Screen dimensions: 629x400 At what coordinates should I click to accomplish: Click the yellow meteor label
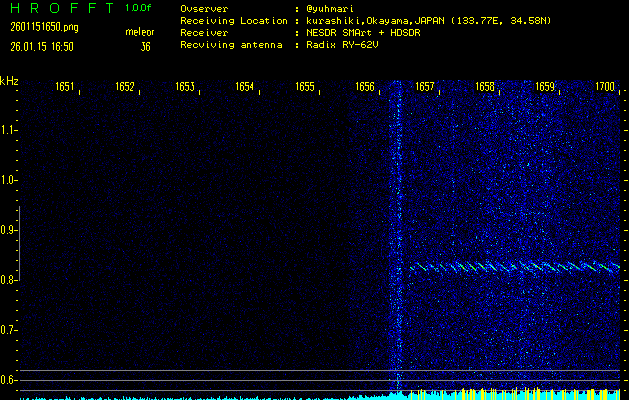[x=139, y=32]
